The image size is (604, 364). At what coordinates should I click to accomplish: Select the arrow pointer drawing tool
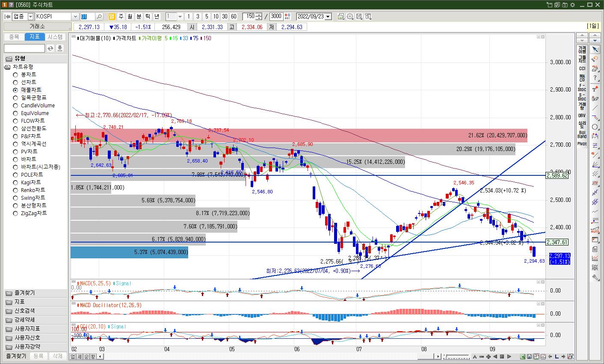595,50
